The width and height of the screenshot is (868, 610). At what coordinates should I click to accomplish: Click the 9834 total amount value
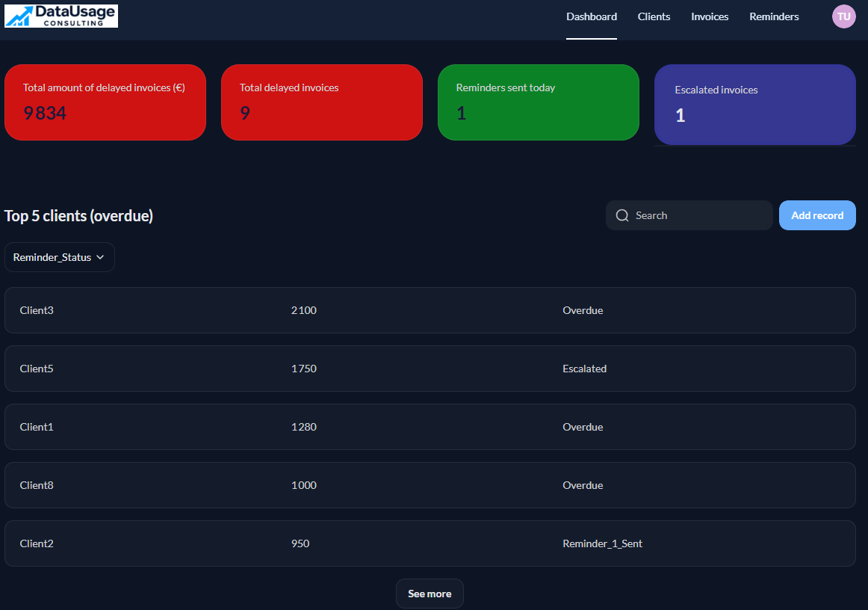click(45, 113)
